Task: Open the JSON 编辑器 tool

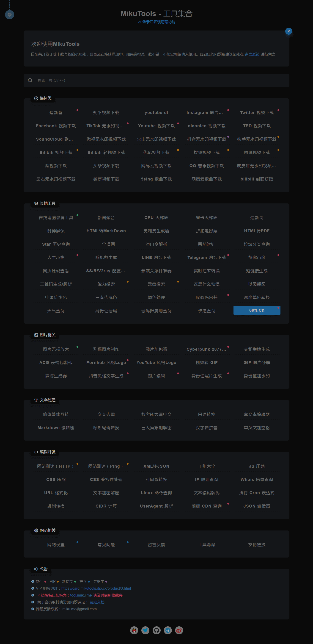Action: 257,506
